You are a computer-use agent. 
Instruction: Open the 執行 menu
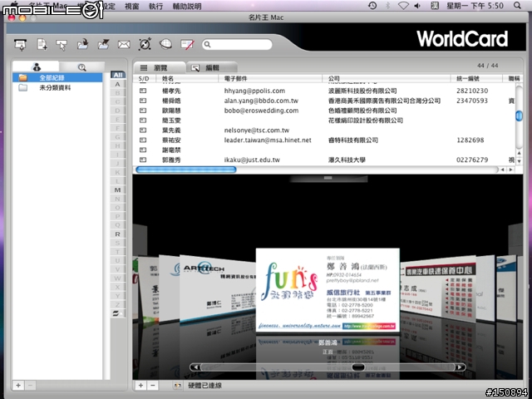[155, 6]
